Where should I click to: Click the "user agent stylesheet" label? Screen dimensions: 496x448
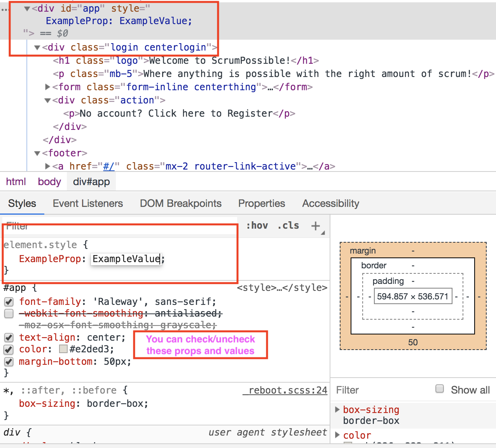[268, 432]
